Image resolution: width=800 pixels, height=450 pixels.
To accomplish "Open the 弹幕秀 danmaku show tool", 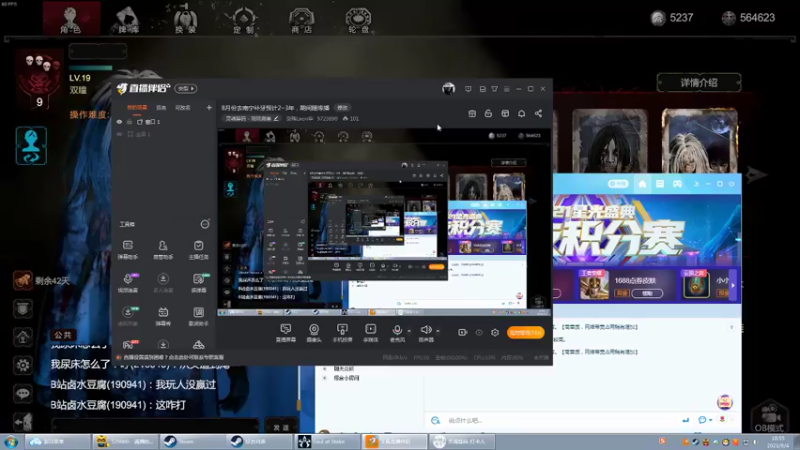I will coord(163,316).
